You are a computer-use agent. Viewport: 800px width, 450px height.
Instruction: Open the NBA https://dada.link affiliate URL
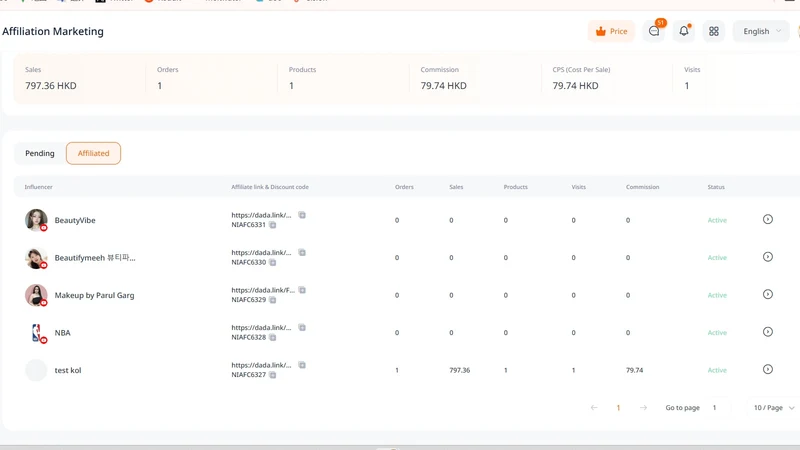pyautogui.click(x=261, y=328)
